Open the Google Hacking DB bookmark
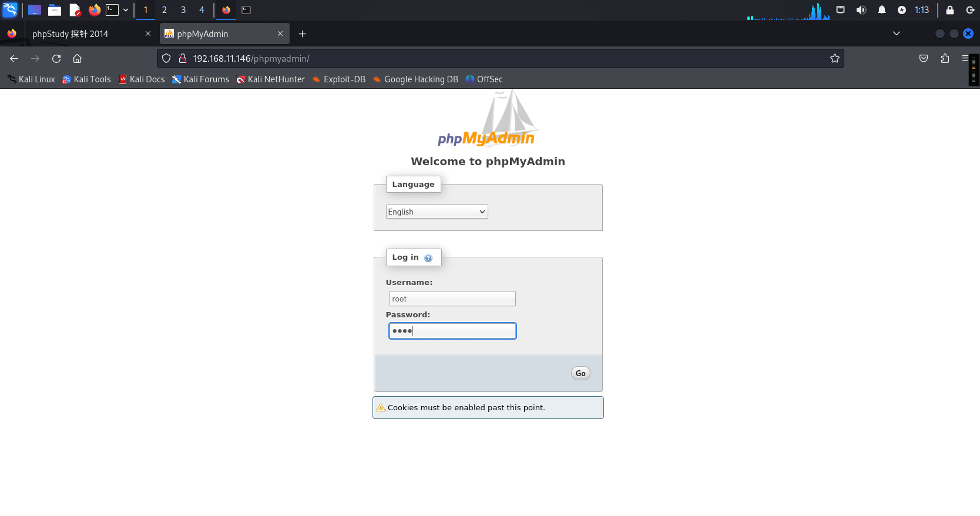 [415, 79]
